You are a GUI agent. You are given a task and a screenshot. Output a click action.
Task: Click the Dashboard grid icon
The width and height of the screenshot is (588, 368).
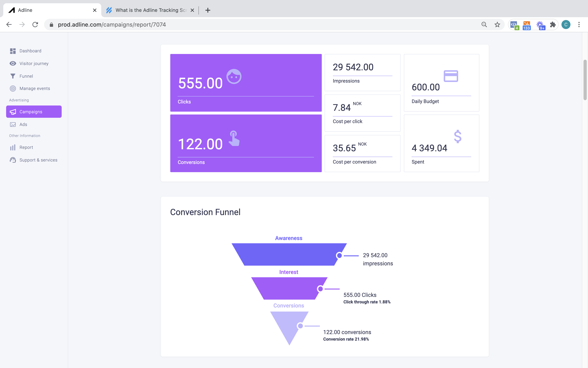click(x=13, y=51)
